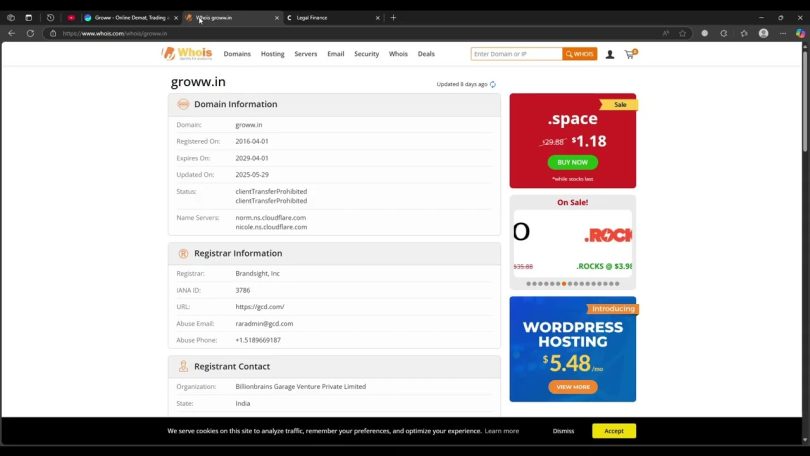Click the norm.ns.cloudflare.com name server

point(271,217)
